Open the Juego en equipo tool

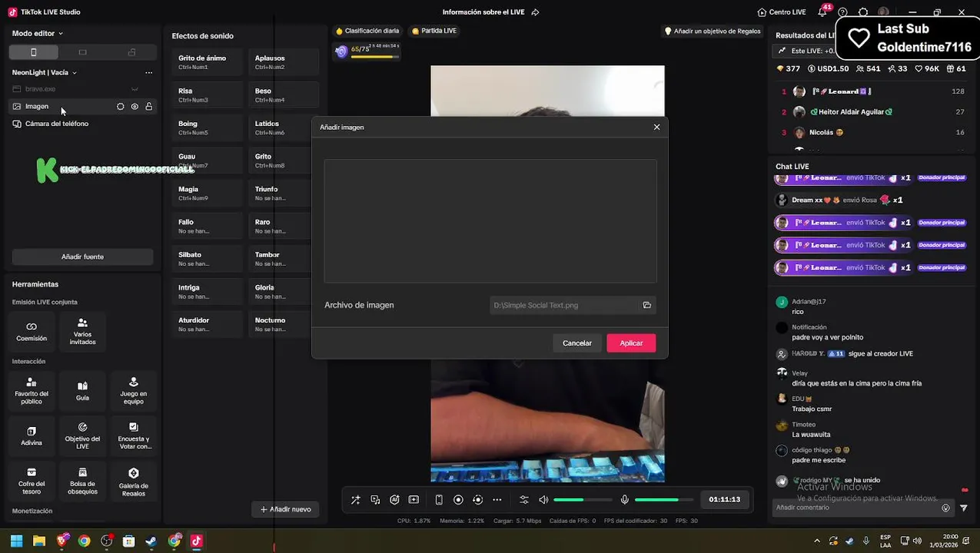pos(133,391)
